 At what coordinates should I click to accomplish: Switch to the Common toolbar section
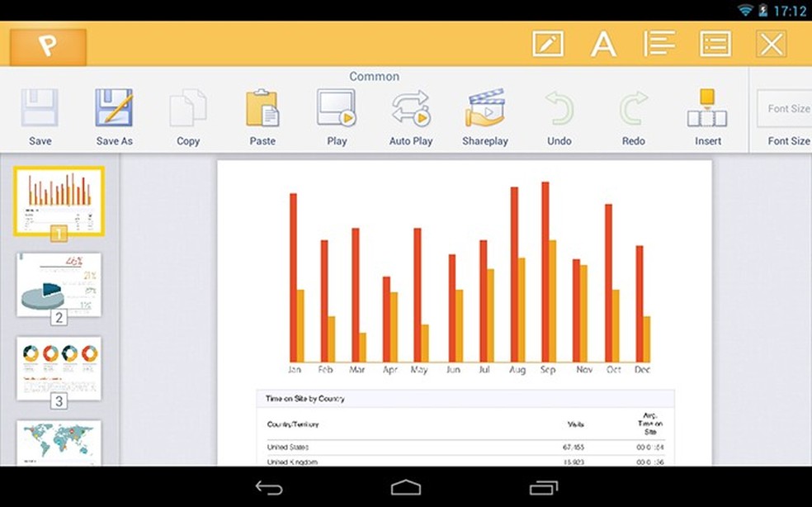point(374,76)
